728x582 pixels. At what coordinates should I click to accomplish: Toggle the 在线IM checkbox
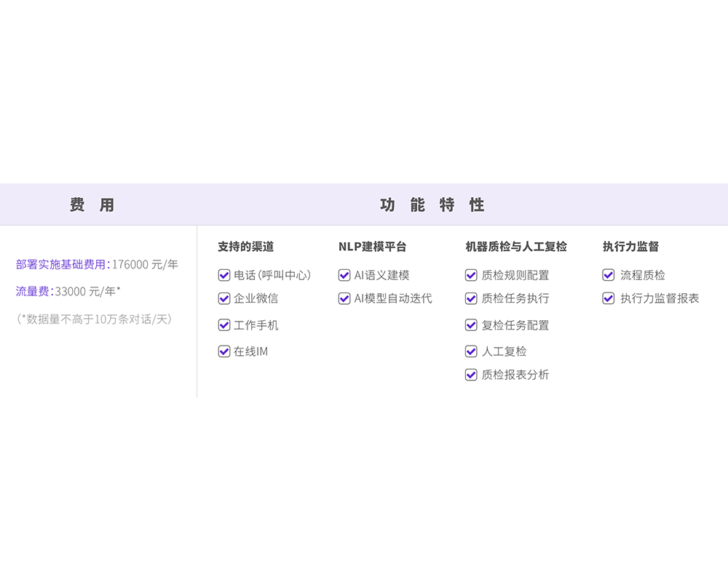click(x=223, y=351)
